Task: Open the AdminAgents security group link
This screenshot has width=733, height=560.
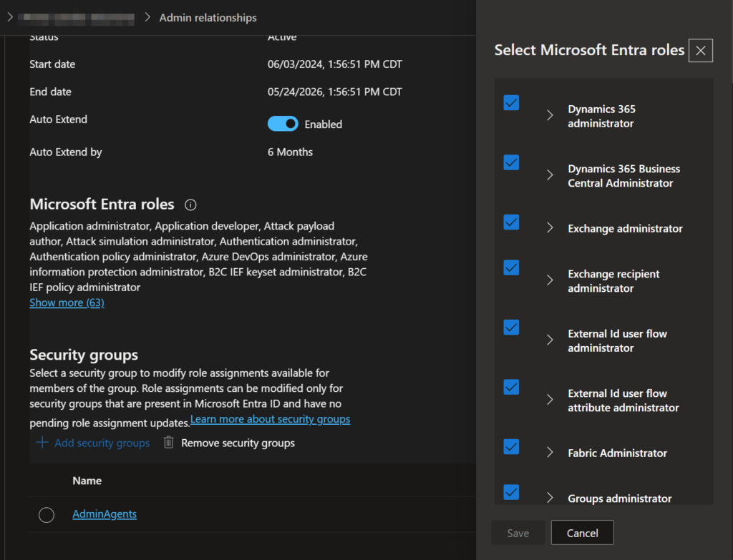Action: pyautogui.click(x=105, y=514)
